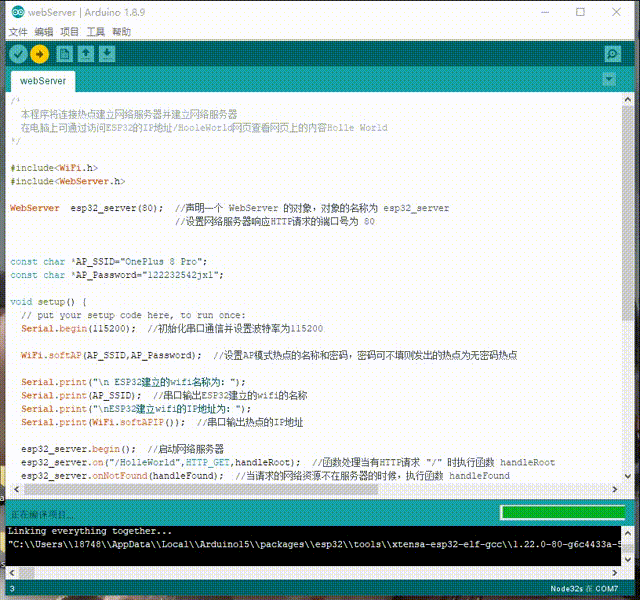
Task: Click the Arduino logo in title bar
Action: pos(18,12)
